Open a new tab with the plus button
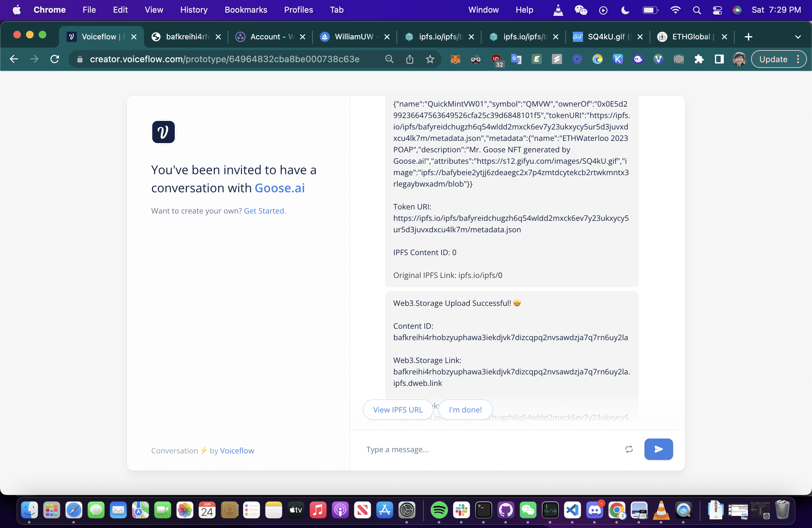The image size is (812, 528). click(x=748, y=37)
